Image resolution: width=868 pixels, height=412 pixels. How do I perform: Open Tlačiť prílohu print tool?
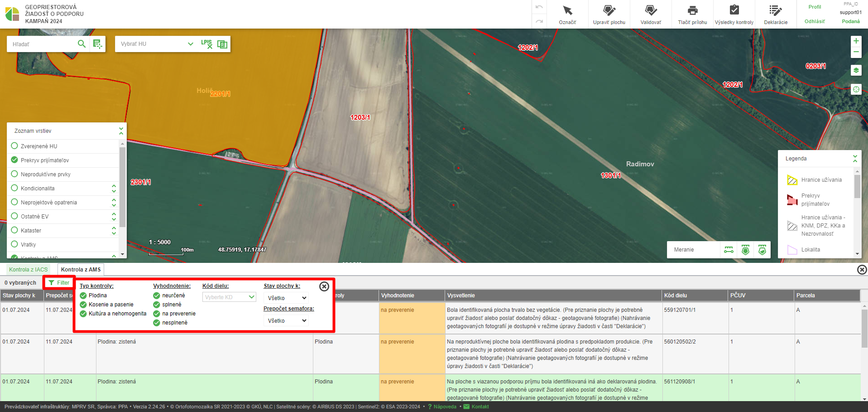[x=692, y=15]
